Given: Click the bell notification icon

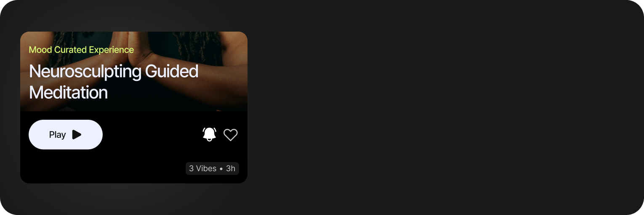Looking at the screenshot, I should [x=209, y=134].
